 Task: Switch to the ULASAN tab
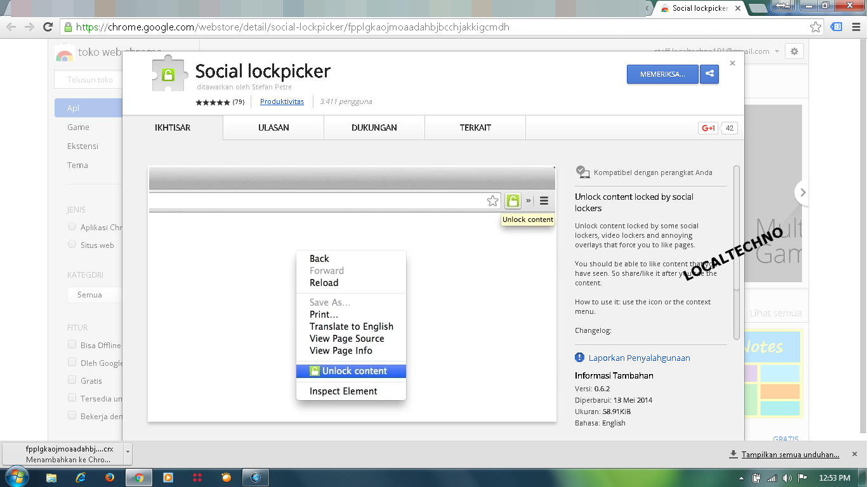273,127
